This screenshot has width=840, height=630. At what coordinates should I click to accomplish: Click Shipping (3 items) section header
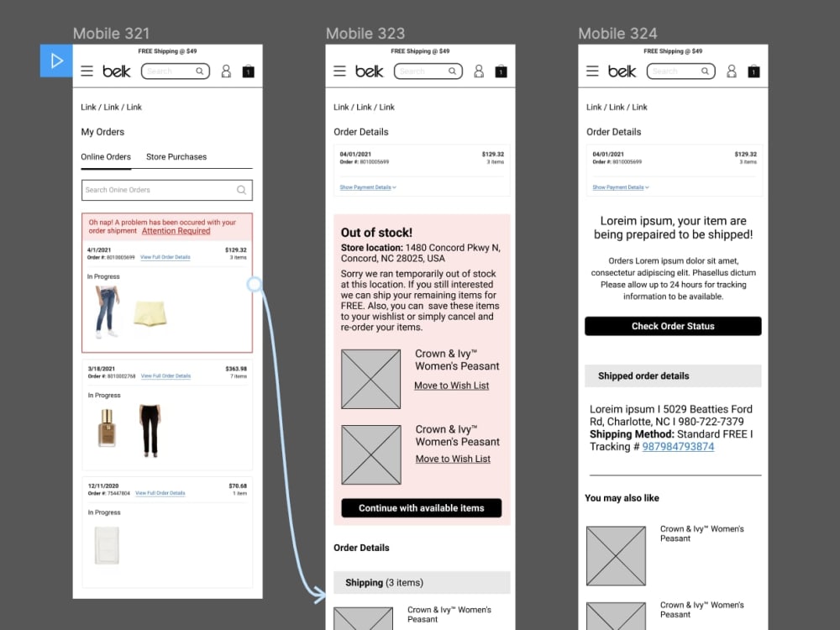point(422,582)
